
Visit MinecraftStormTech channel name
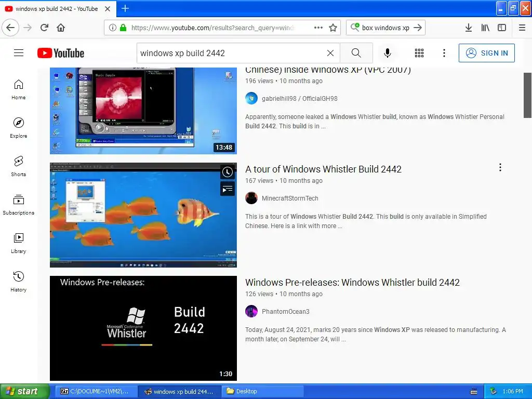point(290,198)
